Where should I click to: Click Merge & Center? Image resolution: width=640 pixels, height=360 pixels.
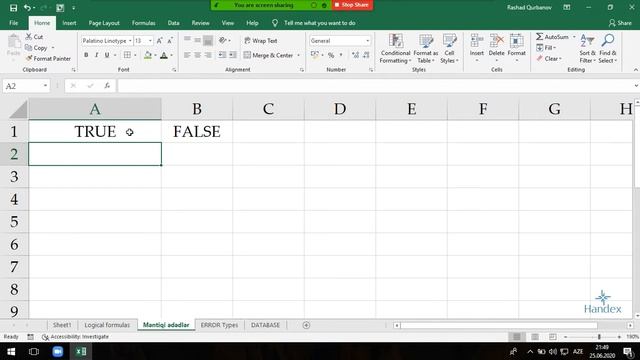[269, 55]
